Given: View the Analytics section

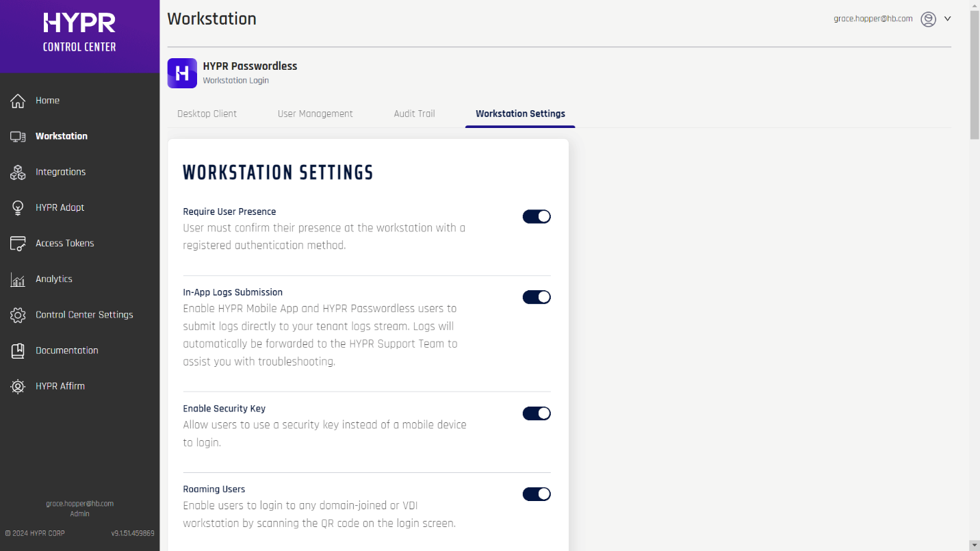Looking at the screenshot, I should pyautogui.click(x=54, y=279).
